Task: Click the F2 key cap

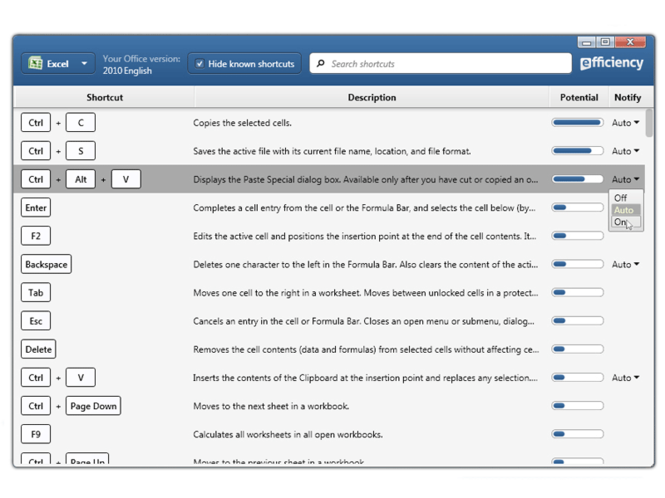Action: (x=36, y=236)
